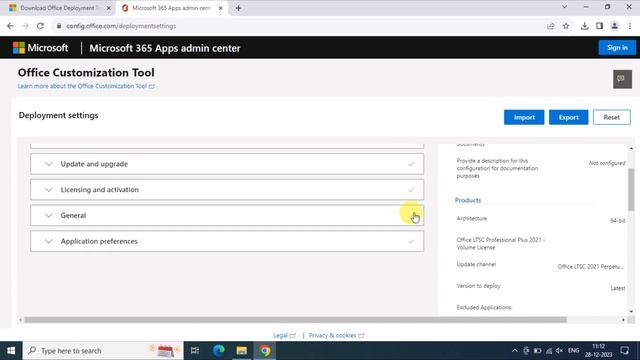Click the horizontal scrollbar thumb
This screenshot has width=640, height=360.
295,320
